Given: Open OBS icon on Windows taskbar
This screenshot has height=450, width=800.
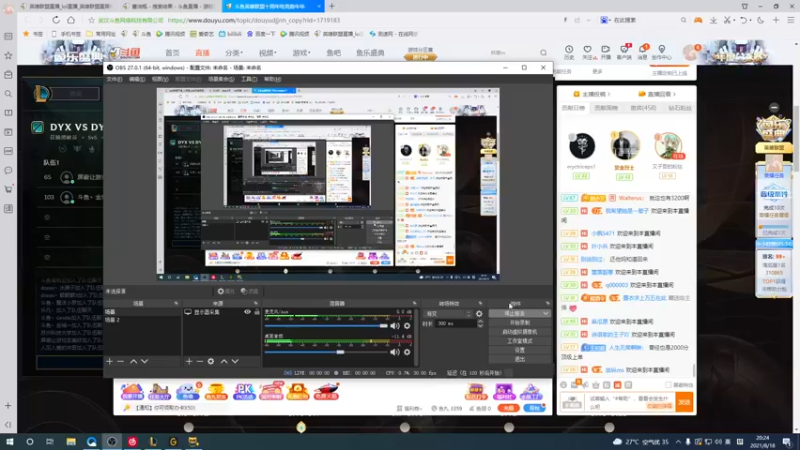Looking at the screenshot, I should click(x=112, y=441).
